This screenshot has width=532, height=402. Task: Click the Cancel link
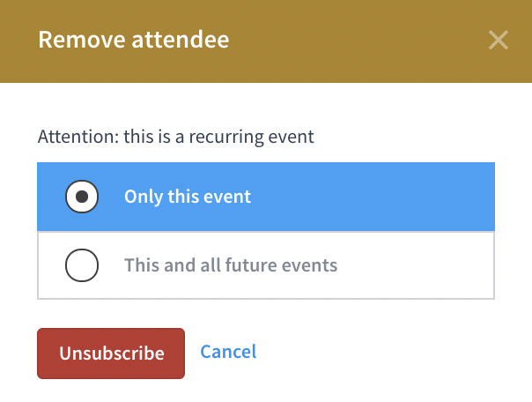click(x=228, y=352)
